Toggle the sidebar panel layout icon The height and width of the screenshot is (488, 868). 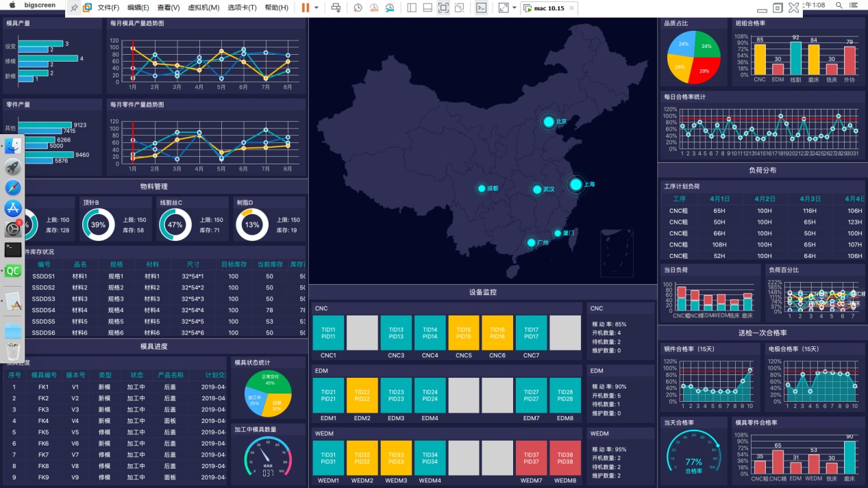[x=411, y=8]
